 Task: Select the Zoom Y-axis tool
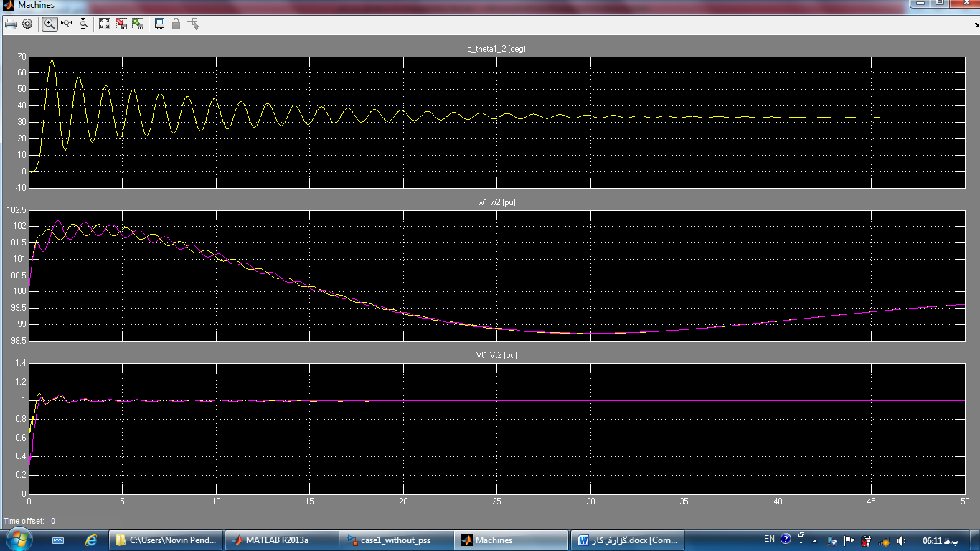(x=83, y=24)
